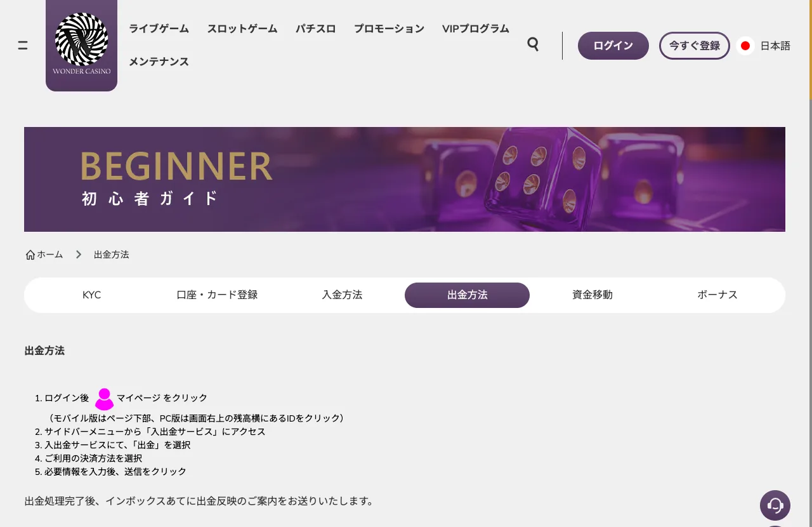This screenshot has height=527, width=812.
Task: Click the home icon in breadcrumb
Action: click(30, 255)
